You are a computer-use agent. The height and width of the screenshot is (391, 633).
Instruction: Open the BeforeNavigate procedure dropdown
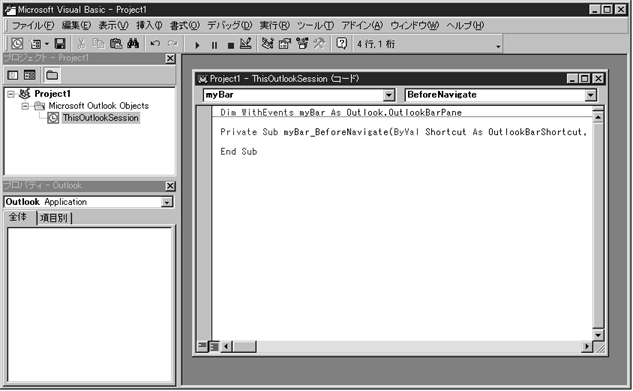pyautogui.click(x=590, y=95)
